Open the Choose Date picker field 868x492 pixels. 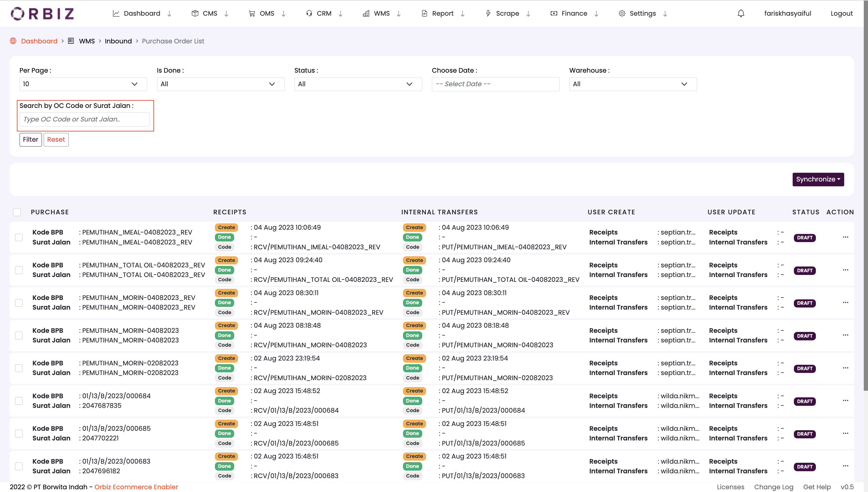(x=495, y=84)
